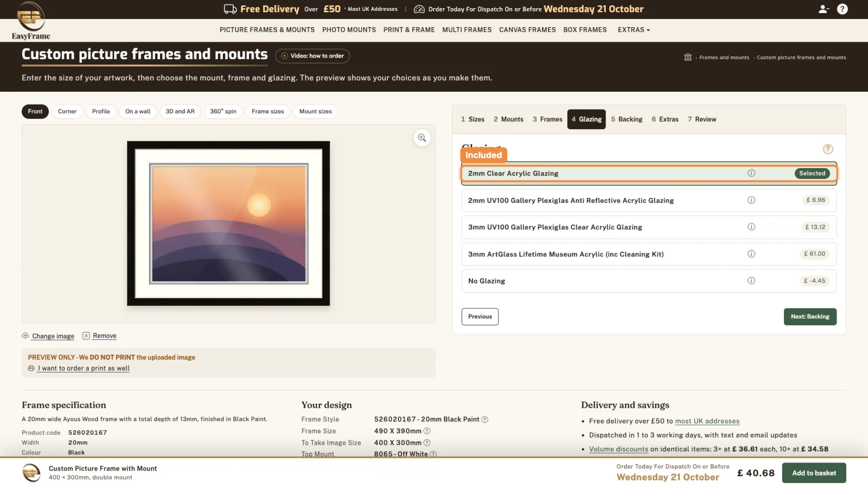Screen dimensions: 868x488
Task: Switch preview to On a wall view
Action: (x=138, y=111)
